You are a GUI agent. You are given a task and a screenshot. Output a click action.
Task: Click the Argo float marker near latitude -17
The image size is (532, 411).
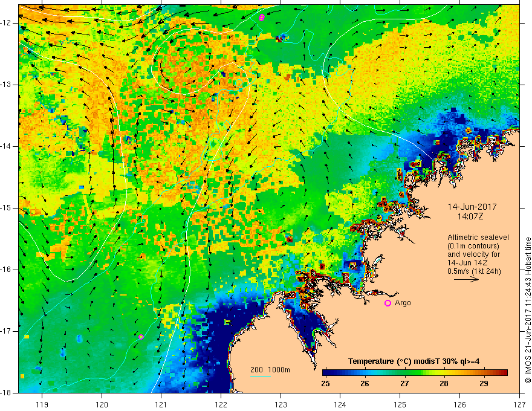pos(141,337)
